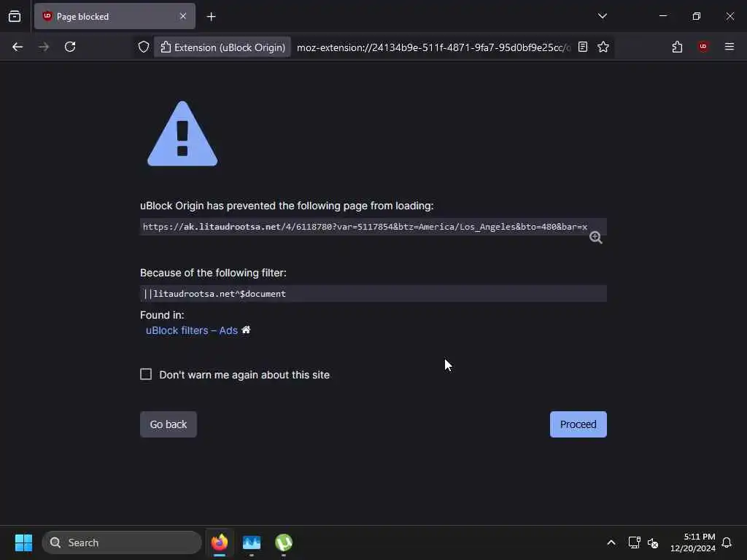Bookmark this page with star icon
The height and width of the screenshot is (560, 747).
click(603, 47)
